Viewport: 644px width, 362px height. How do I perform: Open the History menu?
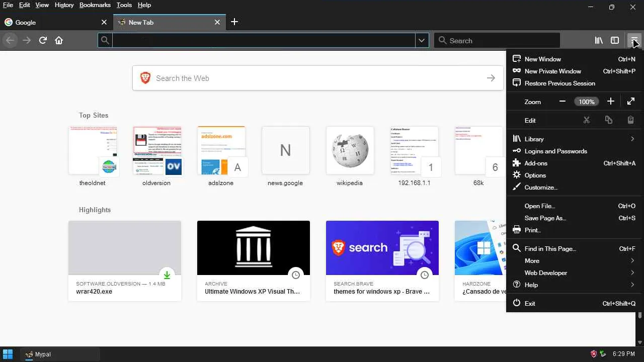click(x=64, y=5)
